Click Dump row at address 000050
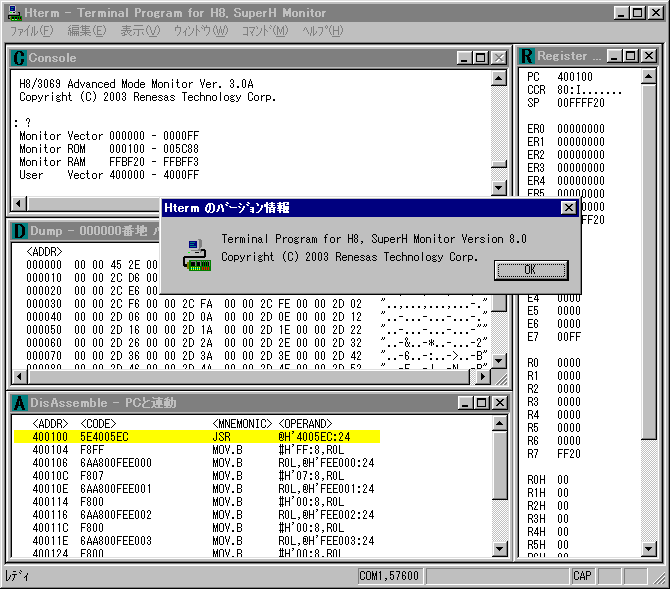The image size is (670, 589). click(x=256, y=330)
